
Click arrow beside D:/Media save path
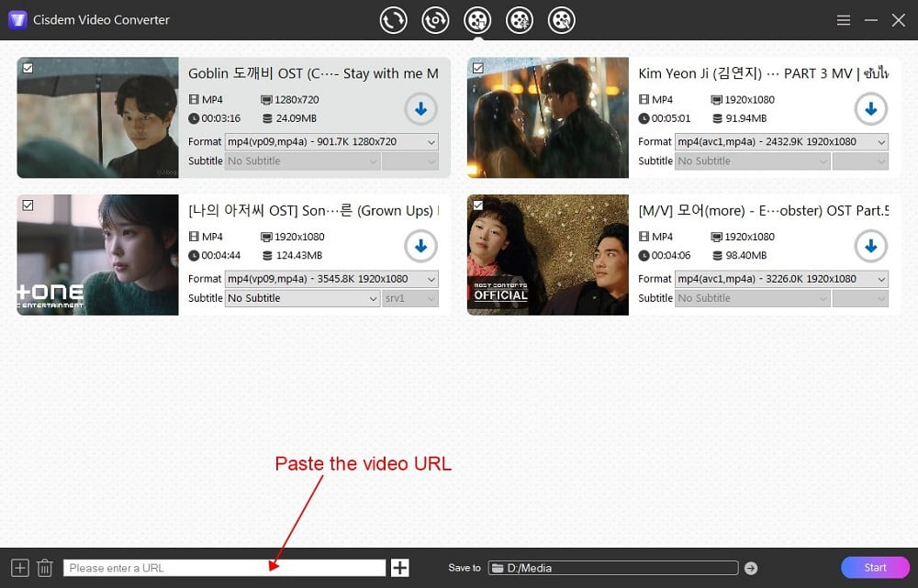(751, 567)
